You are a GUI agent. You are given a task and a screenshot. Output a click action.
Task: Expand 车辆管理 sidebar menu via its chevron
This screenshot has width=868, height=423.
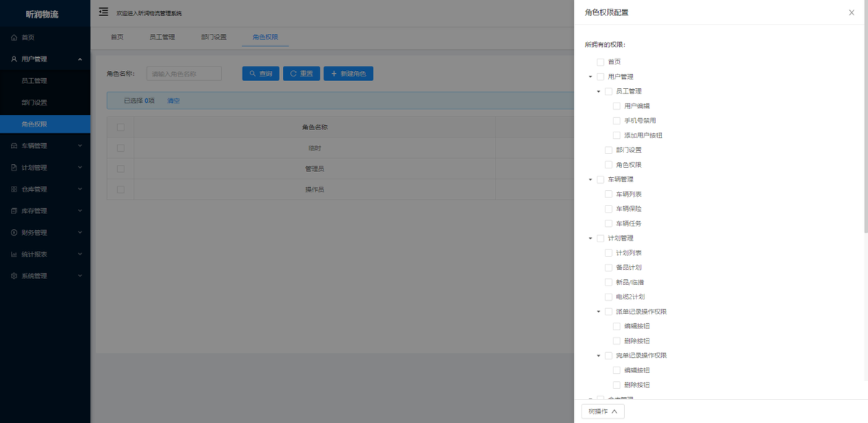80,146
